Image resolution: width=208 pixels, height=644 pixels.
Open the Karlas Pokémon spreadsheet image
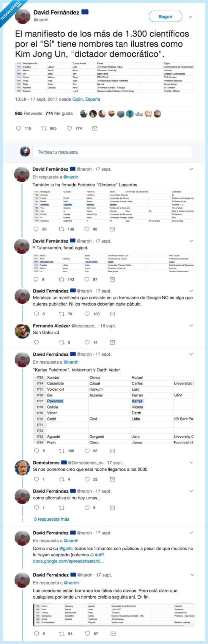point(113,410)
